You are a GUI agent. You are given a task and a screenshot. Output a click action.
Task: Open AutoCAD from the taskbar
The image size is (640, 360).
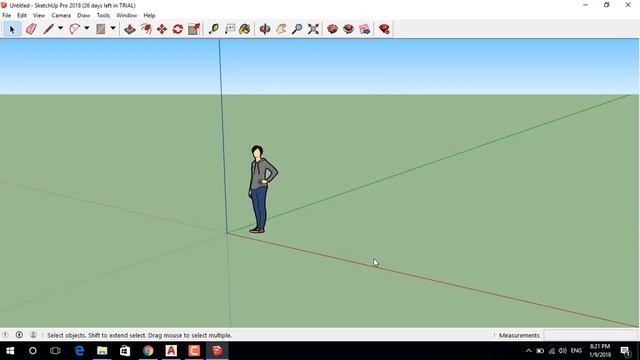(x=171, y=351)
